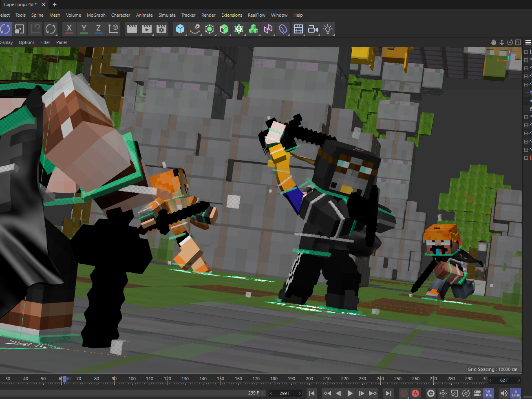
Task: Add a Light object from toolbar
Action: click(328, 29)
